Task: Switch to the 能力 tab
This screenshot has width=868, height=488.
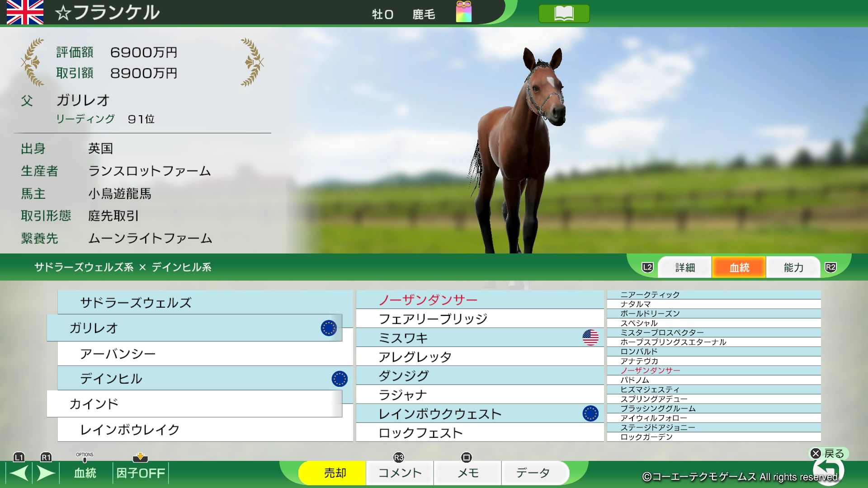Action: pos(793,267)
